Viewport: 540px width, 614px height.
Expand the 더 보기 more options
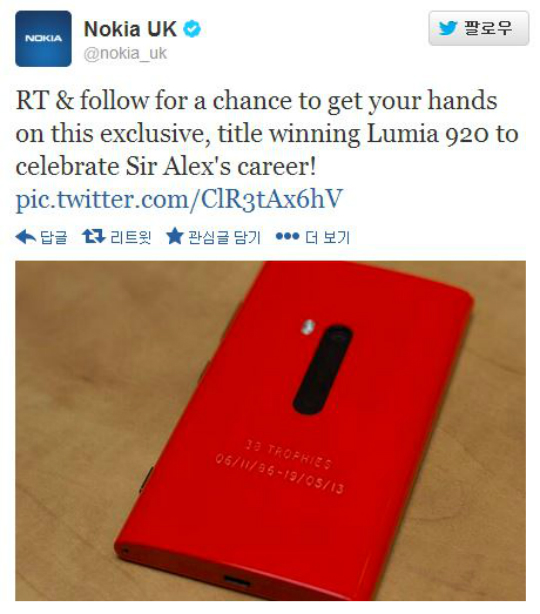[x=327, y=237]
